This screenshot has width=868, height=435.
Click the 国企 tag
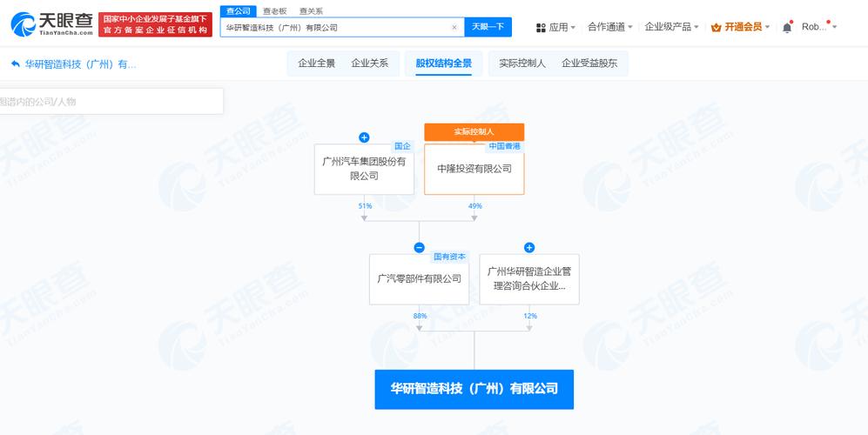402,147
